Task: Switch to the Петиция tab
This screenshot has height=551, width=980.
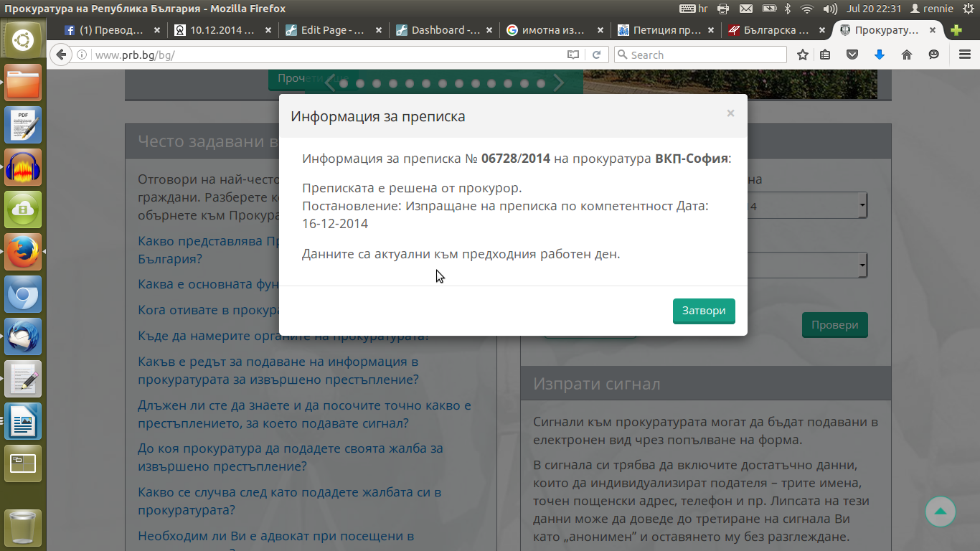Action: [666, 30]
